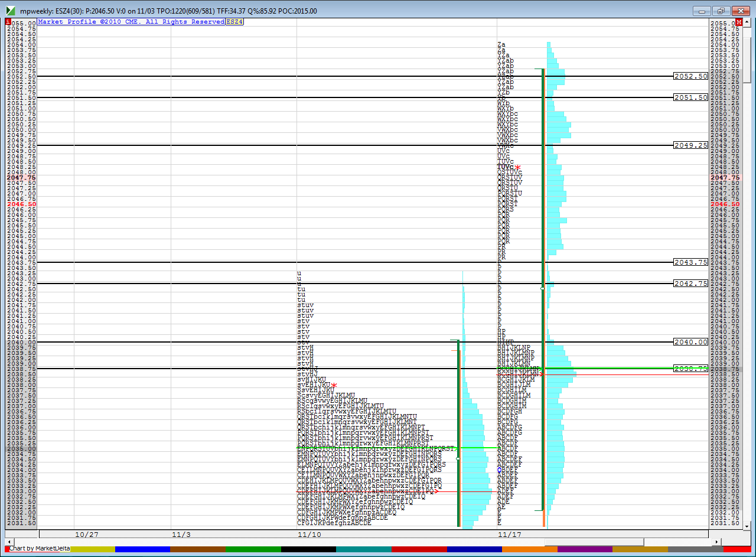756x557 pixels.
Task: Select the green color swatch at the bottom
Action: pos(253,549)
